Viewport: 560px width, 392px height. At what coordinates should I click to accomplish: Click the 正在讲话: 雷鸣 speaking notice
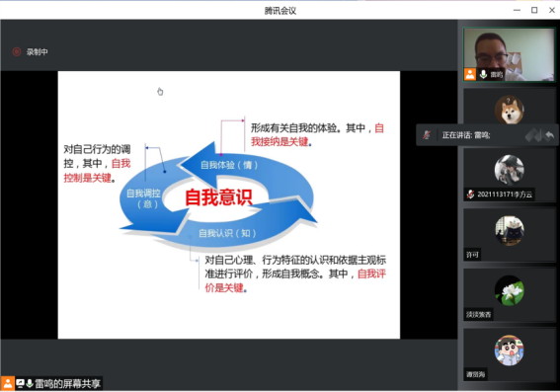(466, 135)
